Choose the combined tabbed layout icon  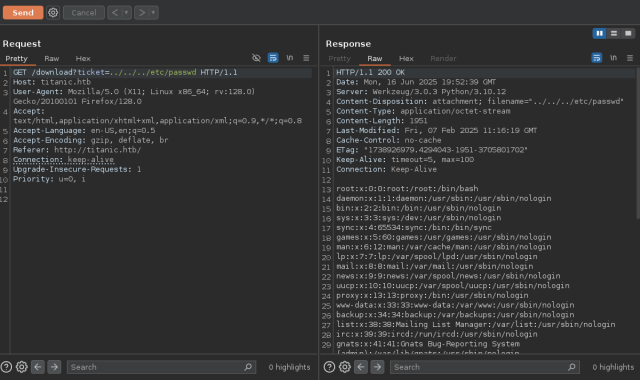(628, 33)
